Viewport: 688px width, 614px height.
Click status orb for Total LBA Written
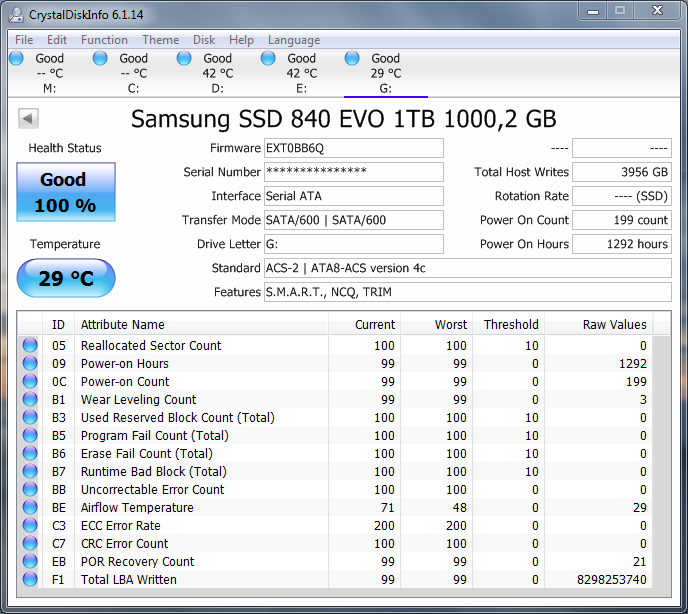tap(30, 579)
